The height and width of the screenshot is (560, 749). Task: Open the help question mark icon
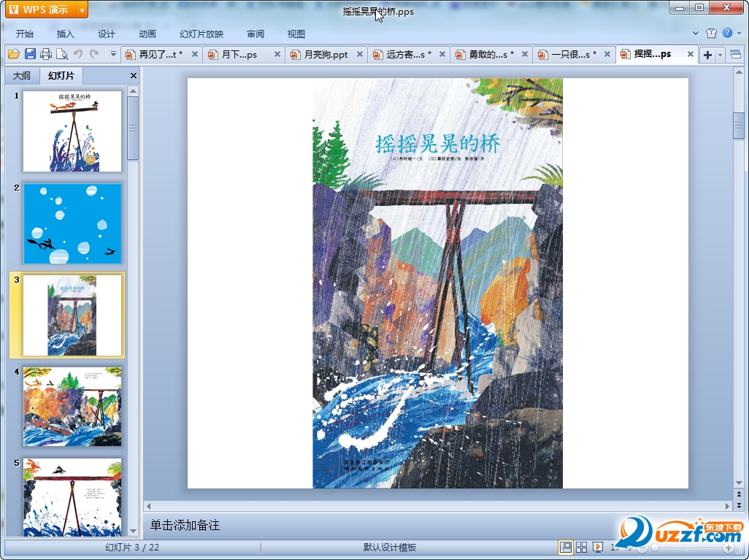[728, 33]
